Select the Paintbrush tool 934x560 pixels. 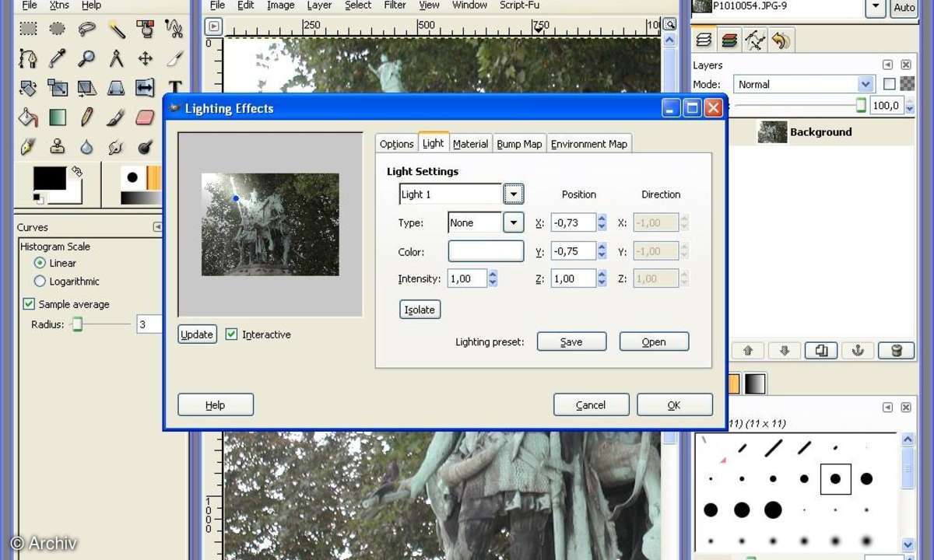coord(116,117)
